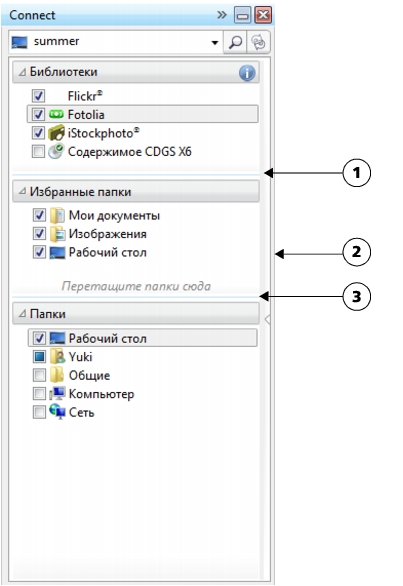Check the Общие folder checkbox

click(40, 375)
